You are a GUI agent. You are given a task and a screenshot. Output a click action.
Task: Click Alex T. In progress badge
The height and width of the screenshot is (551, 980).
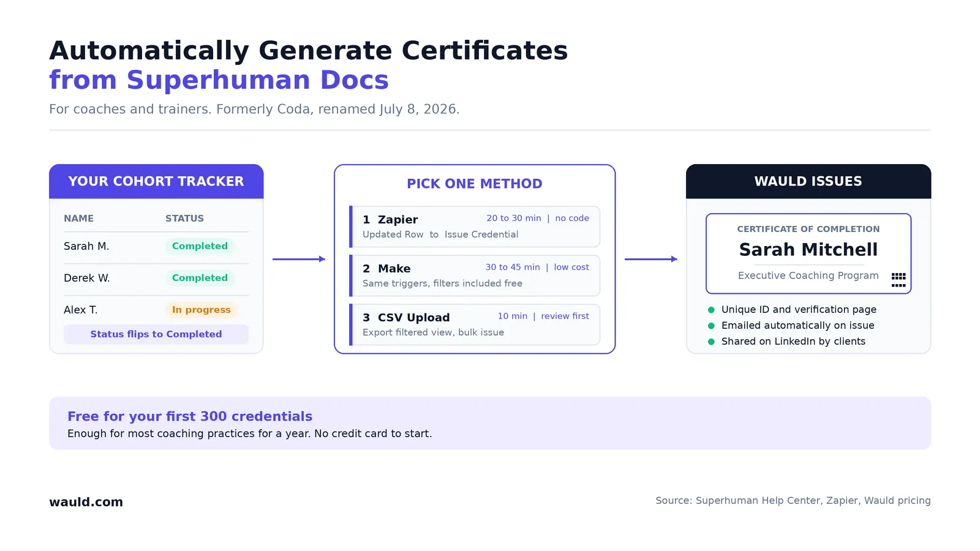click(x=202, y=310)
